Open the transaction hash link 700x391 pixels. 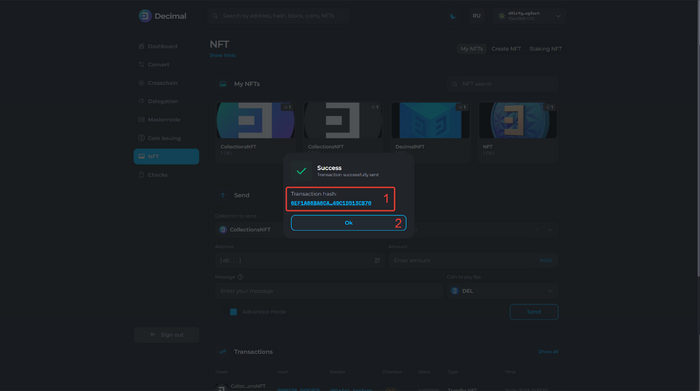331,203
